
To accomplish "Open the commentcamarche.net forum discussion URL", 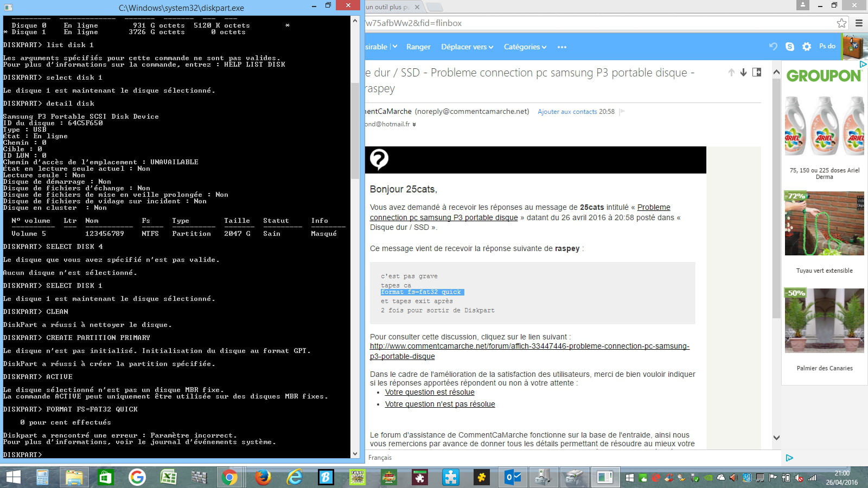I will coord(529,351).
